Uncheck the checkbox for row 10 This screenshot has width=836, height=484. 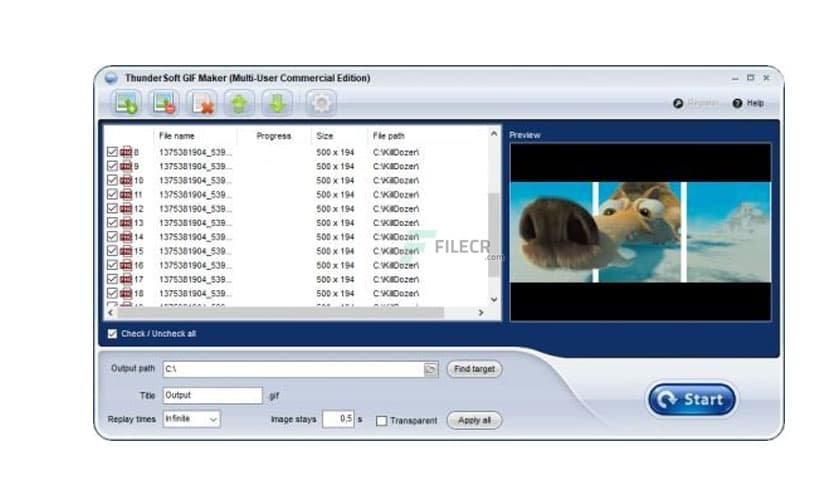point(112,180)
